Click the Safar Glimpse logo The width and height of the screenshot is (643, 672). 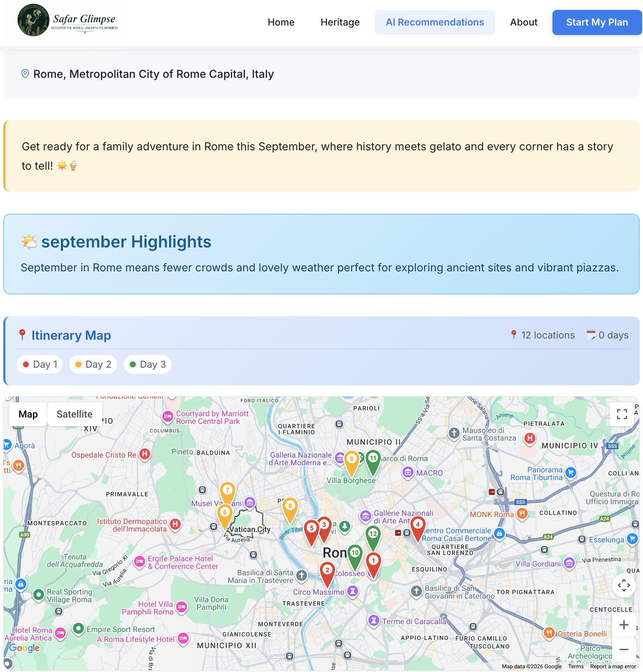click(x=68, y=21)
